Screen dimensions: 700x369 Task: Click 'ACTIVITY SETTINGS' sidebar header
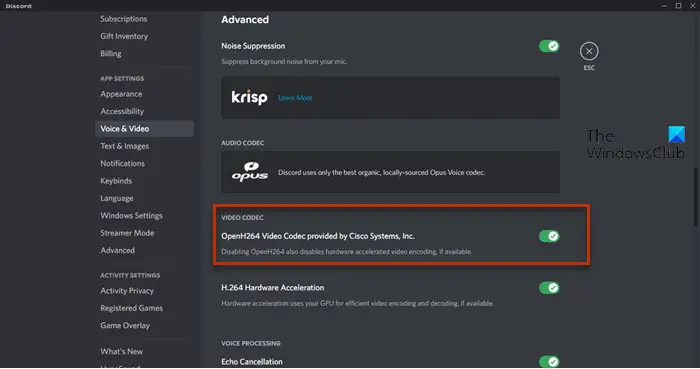[130, 275]
